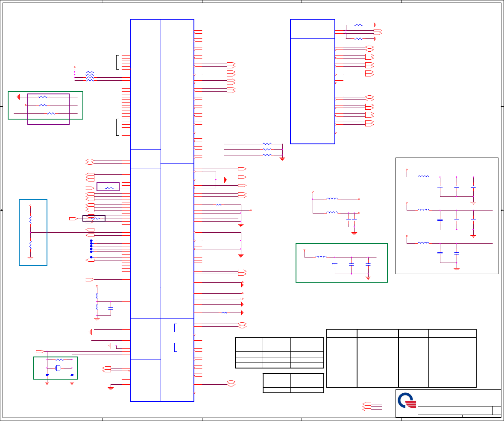Select the topmost of three grounded center resistors

pyautogui.click(x=267, y=144)
